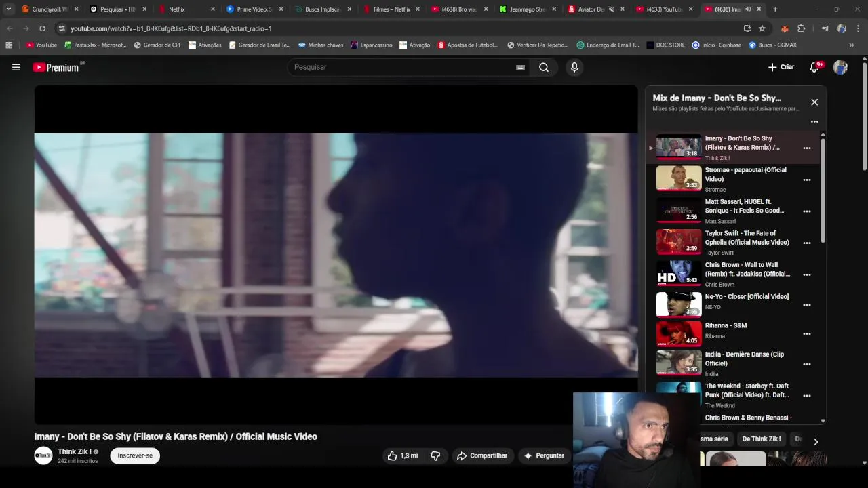Open options for Stromae papaoutai item
This screenshot has height=488, width=868.
[807, 180]
